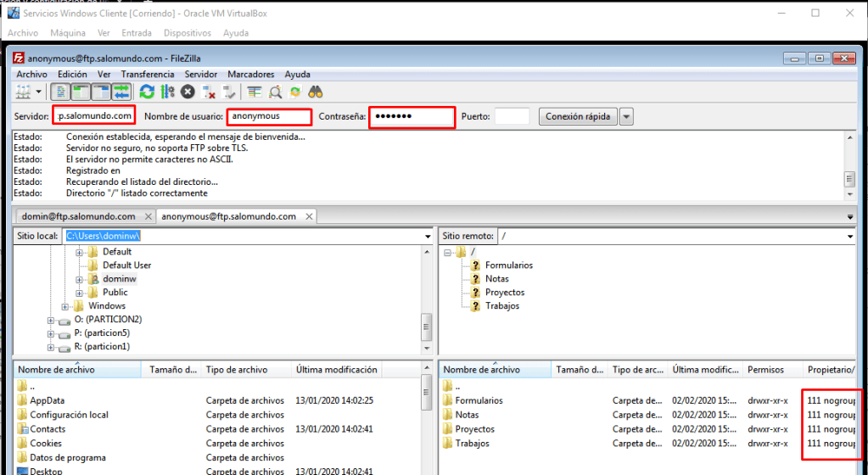Viewport: 868px width, 475px height.
Task: Open the Transferencia menu
Action: (147, 74)
